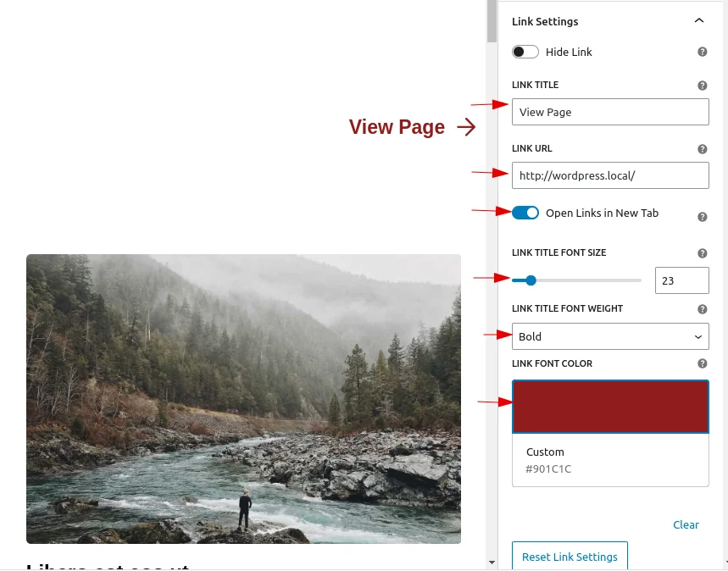Click the Link URL input field

pos(610,175)
